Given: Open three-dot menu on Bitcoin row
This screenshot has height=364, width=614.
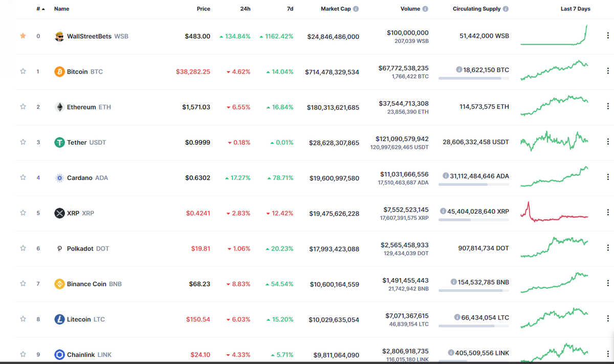Looking at the screenshot, I should click(x=608, y=71).
